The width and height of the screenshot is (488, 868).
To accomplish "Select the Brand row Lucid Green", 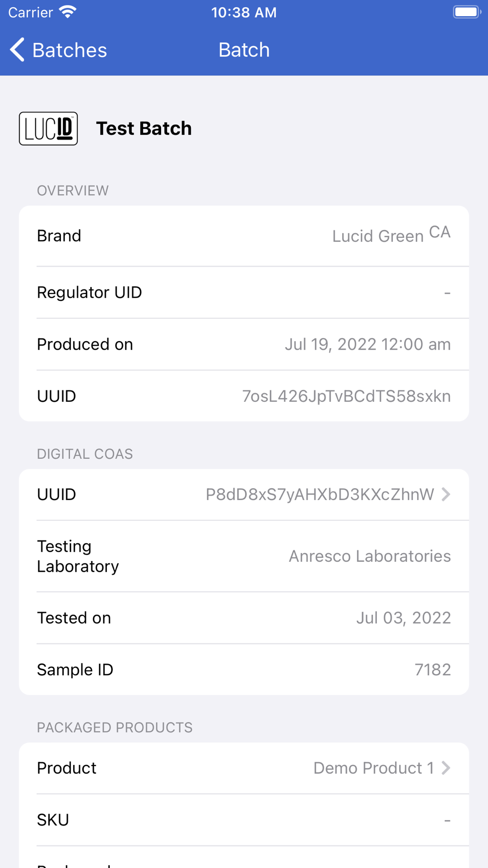I will point(244,236).
